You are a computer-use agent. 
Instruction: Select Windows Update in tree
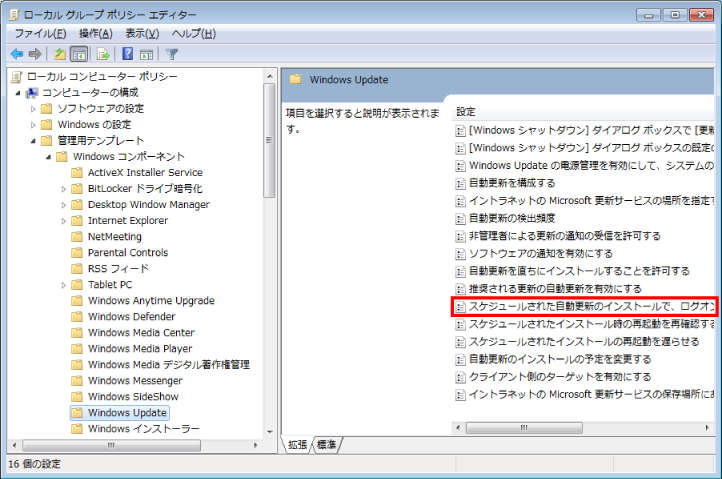tap(127, 413)
